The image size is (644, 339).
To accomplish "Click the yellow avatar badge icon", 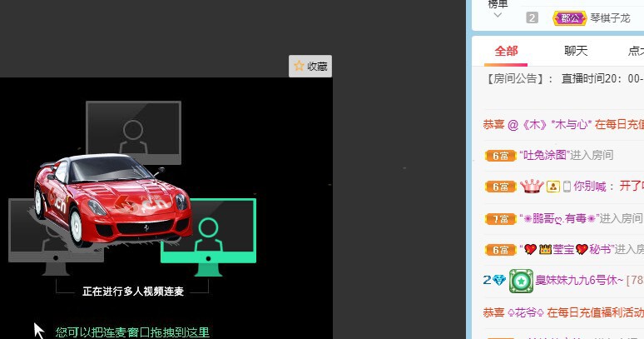I will (x=552, y=187).
